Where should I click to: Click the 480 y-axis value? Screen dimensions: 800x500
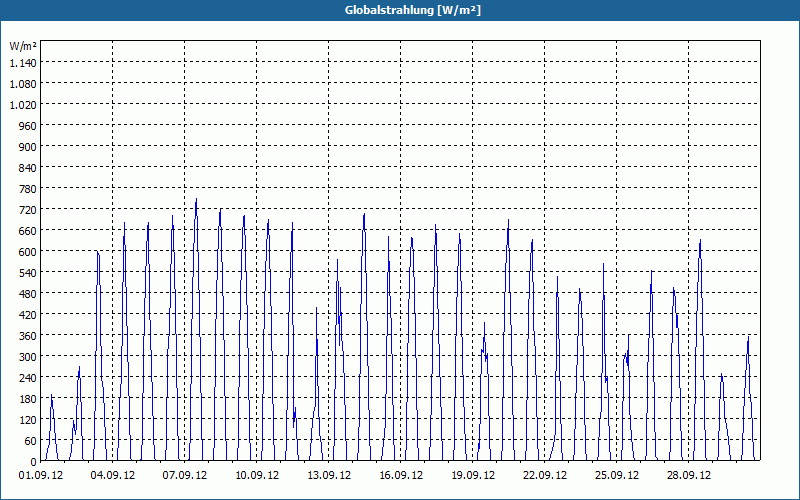click(29, 293)
